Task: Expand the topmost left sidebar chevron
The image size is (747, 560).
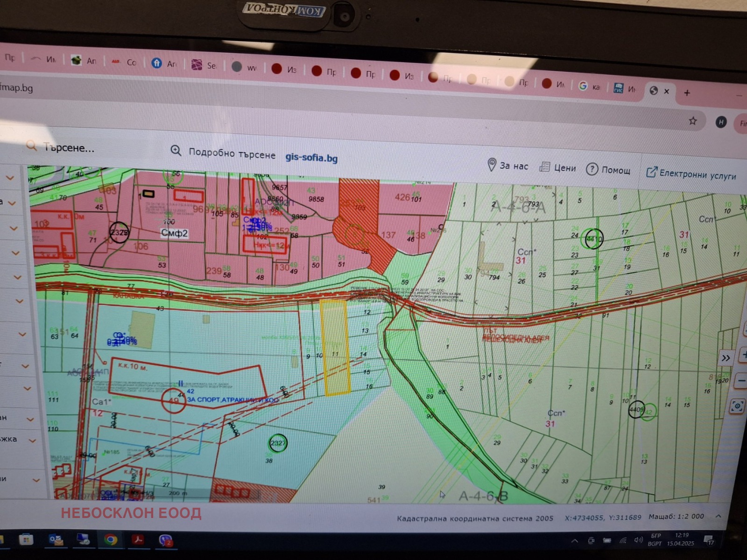Action: [10, 178]
